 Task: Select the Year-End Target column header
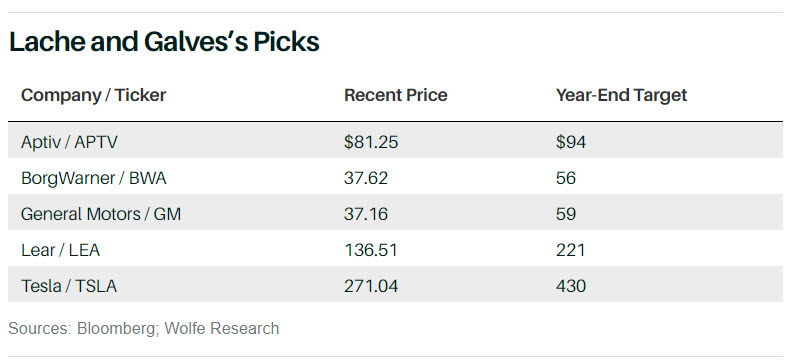tap(621, 95)
